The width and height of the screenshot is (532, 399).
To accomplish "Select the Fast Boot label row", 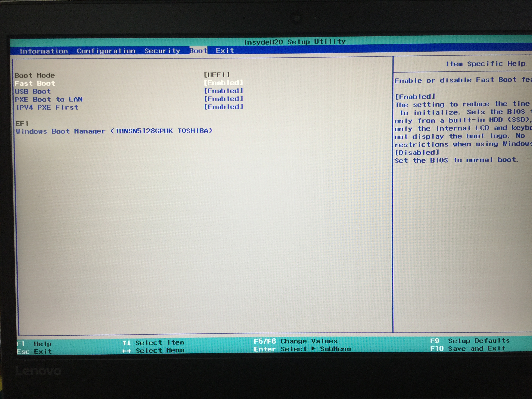I will [x=35, y=83].
